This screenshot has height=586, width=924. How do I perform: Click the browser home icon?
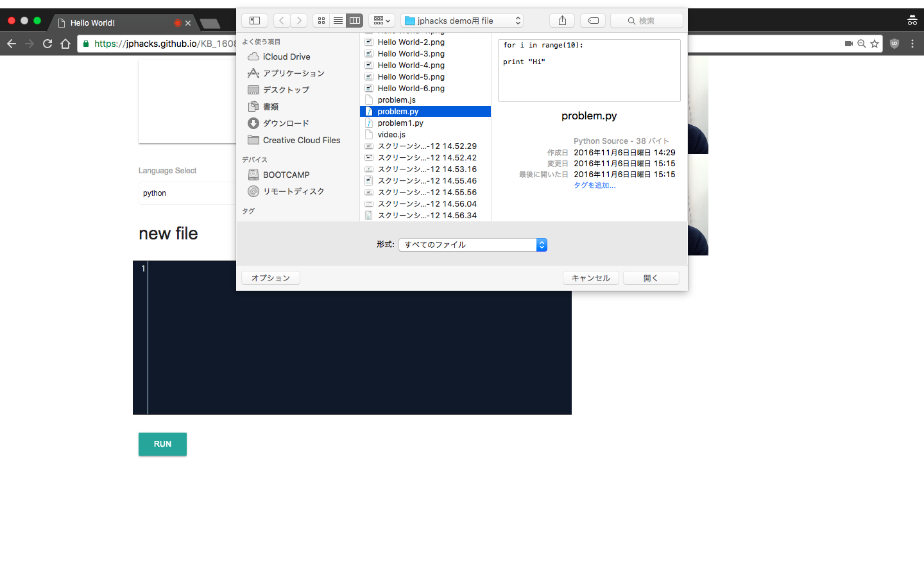(x=65, y=44)
